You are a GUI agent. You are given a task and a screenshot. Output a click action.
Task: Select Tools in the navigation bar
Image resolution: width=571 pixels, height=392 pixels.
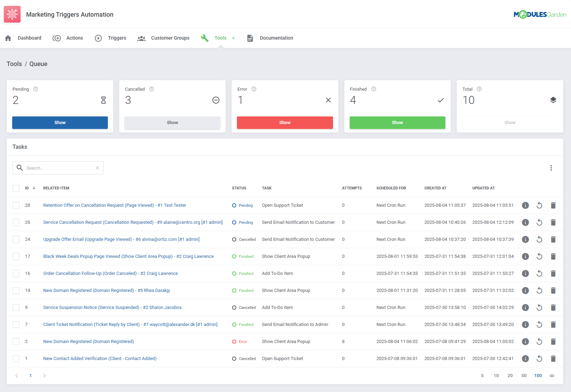click(x=220, y=38)
